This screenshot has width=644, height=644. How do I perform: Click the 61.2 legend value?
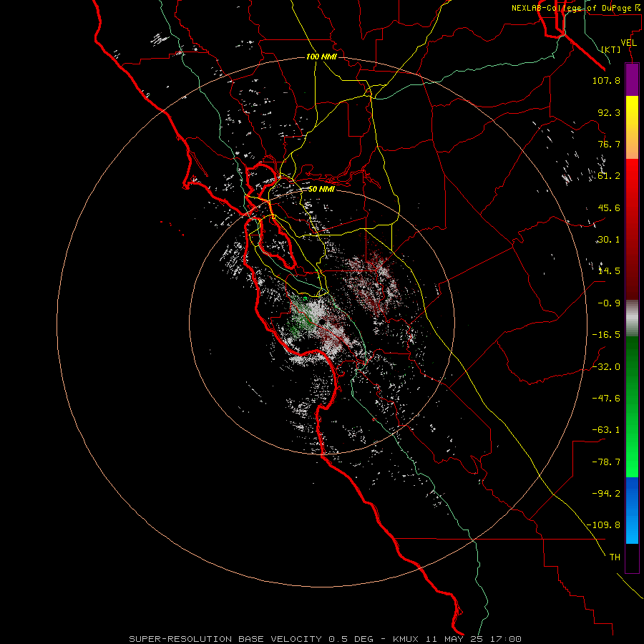click(609, 176)
